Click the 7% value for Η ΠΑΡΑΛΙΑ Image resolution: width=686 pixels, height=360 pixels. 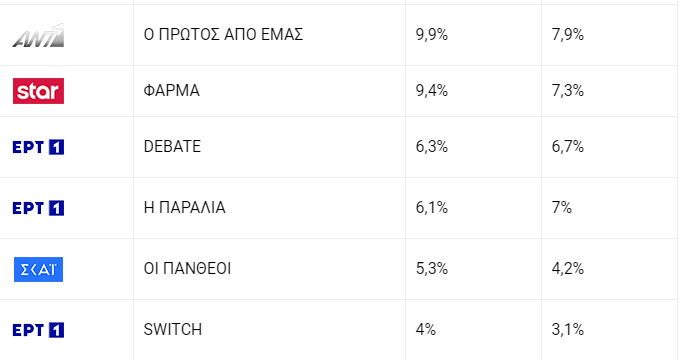coord(562,207)
